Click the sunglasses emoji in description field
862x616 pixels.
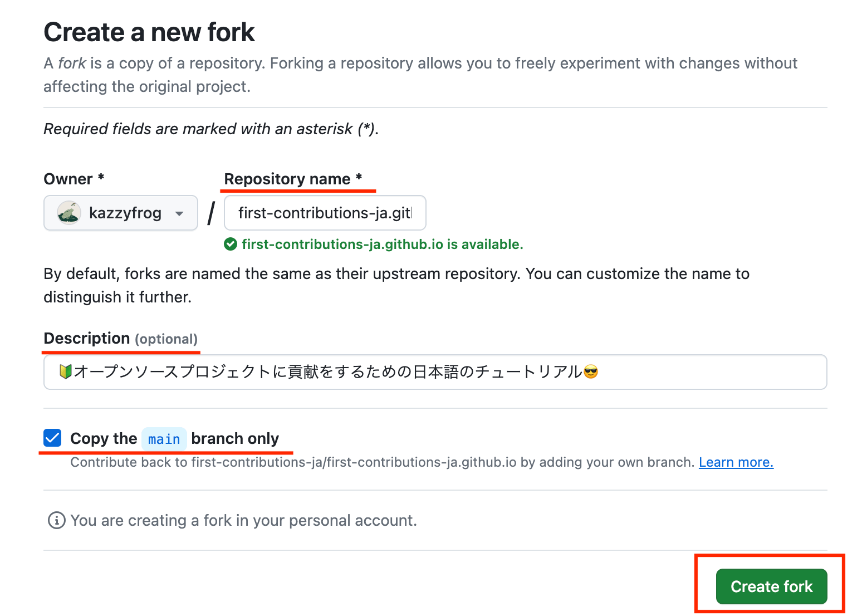[x=591, y=371]
